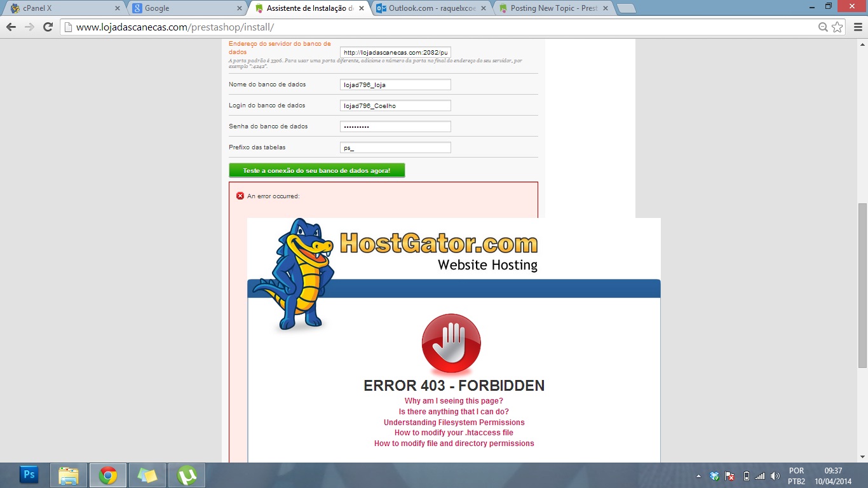Close the Posting New Topic tab

(x=605, y=8)
